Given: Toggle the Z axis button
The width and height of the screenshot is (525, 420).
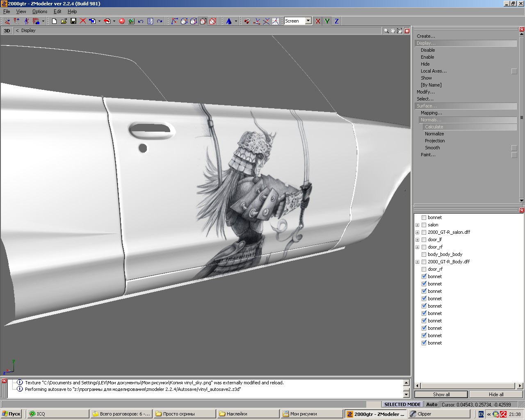Looking at the screenshot, I should 336,21.
